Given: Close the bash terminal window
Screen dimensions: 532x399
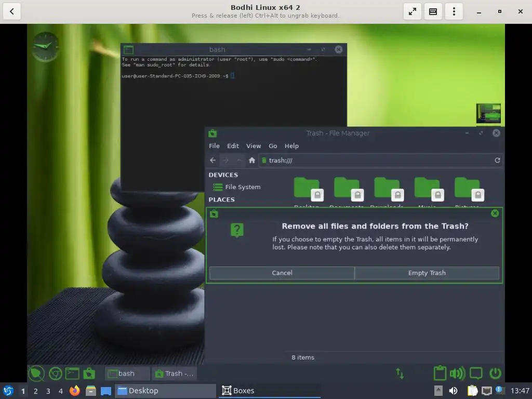Looking at the screenshot, I should [x=338, y=49].
